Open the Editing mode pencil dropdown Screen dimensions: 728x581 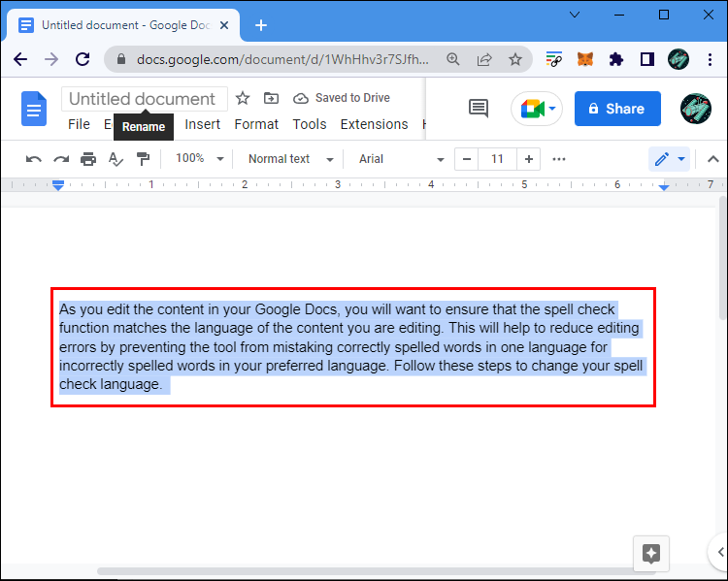(x=669, y=159)
